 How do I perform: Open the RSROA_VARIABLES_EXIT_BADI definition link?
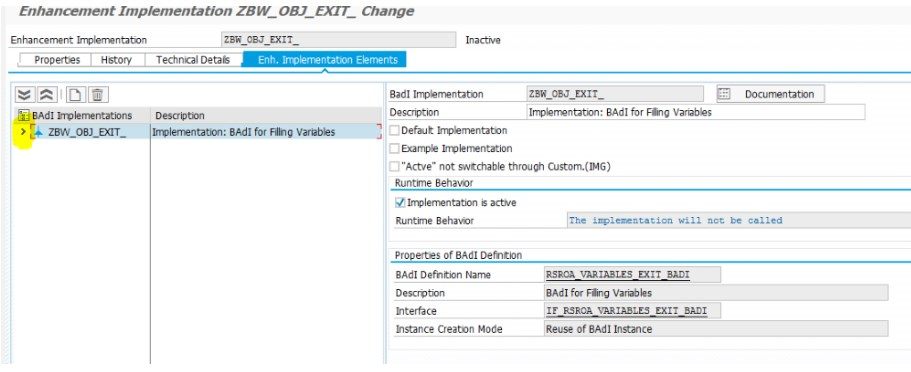618,274
